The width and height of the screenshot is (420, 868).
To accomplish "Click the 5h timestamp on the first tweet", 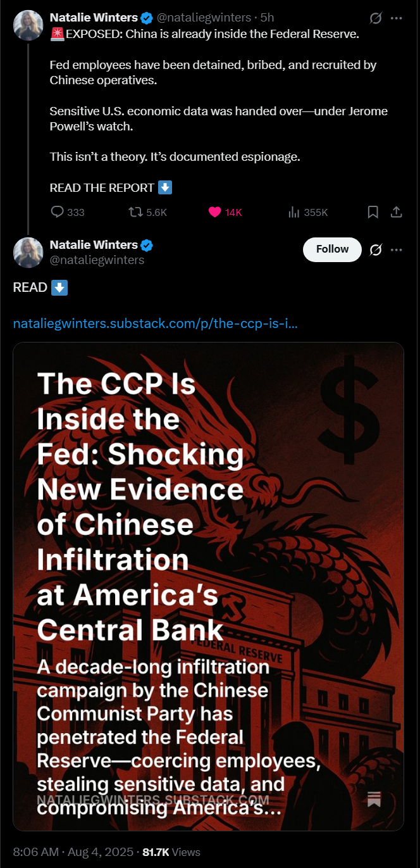I will tap(268, 18).
